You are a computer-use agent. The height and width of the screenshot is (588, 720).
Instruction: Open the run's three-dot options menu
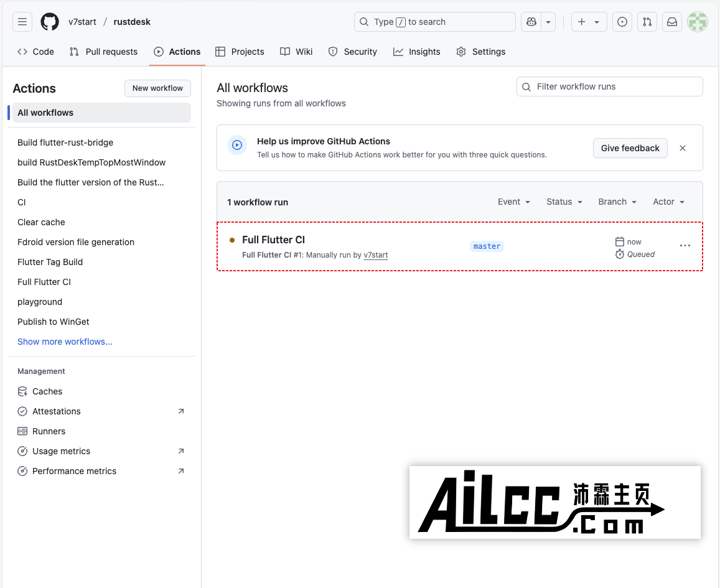(685, 246)
